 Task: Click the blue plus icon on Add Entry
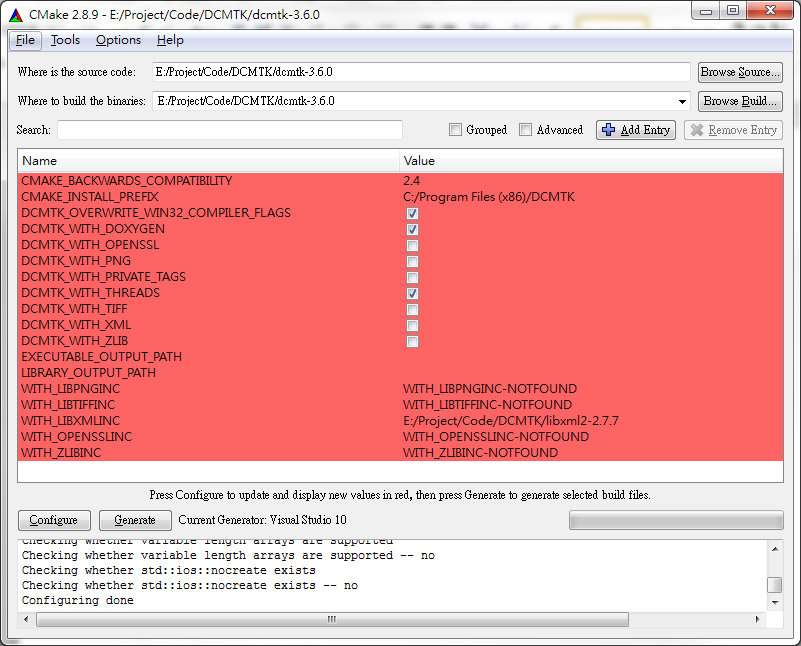(x=608, y=130)
